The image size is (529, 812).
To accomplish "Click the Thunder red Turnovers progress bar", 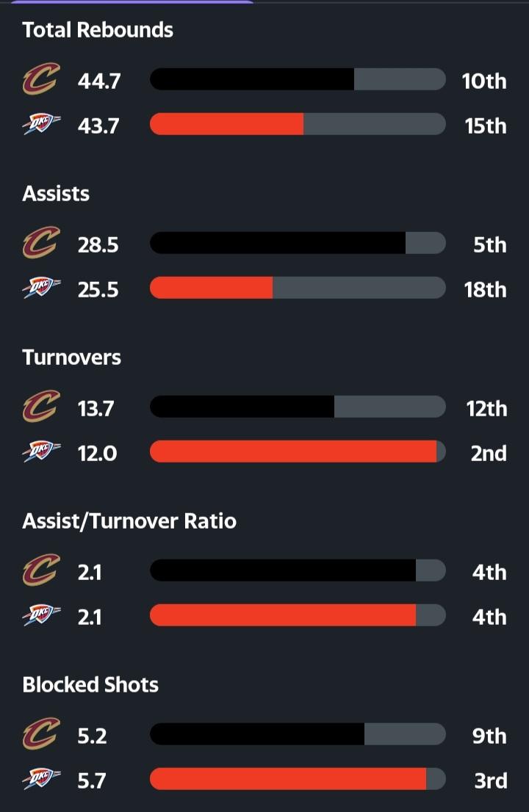I will pyautogui.click(x=292, y=452).
